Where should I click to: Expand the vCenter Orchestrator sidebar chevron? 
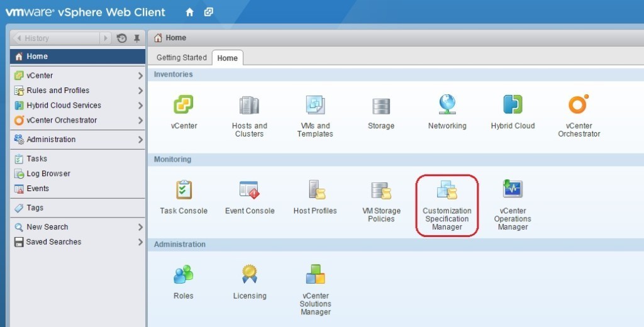(x=140, y=120)
